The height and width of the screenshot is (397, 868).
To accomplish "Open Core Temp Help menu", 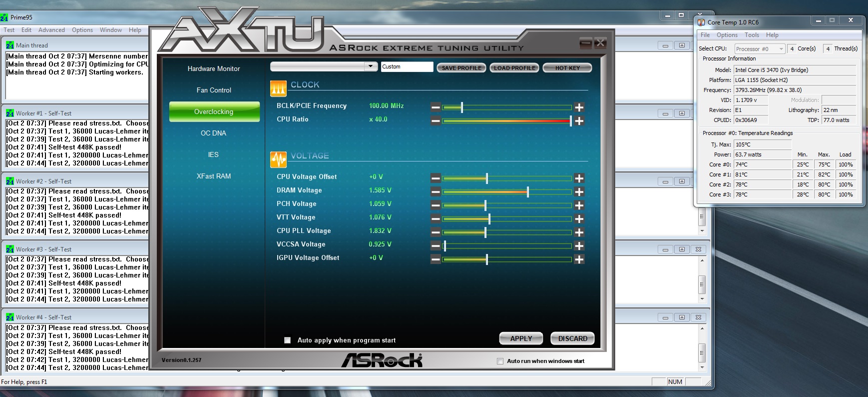I will pyautogui.click(x=772, y=35).
